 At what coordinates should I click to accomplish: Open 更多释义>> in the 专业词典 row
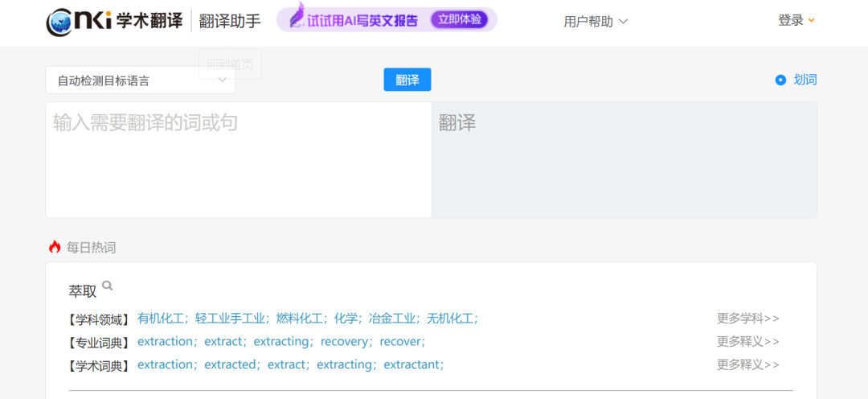748,341
